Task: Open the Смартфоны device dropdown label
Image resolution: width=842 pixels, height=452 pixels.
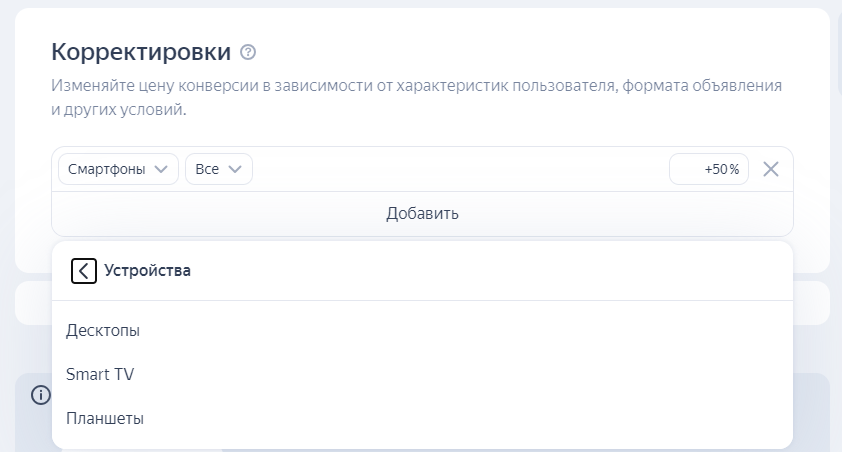Action: tap(106, 169)
